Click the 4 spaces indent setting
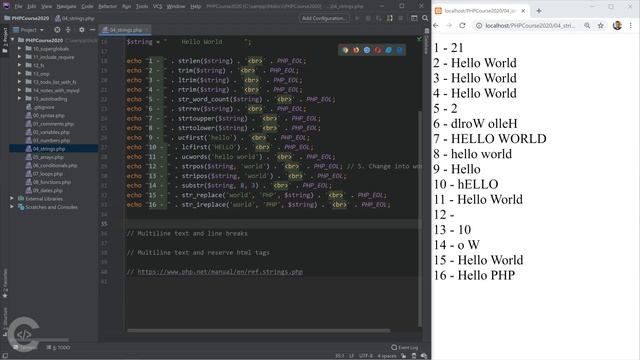Screen dimensions: 640x360 pyautogui.click(x=387, y=356)
